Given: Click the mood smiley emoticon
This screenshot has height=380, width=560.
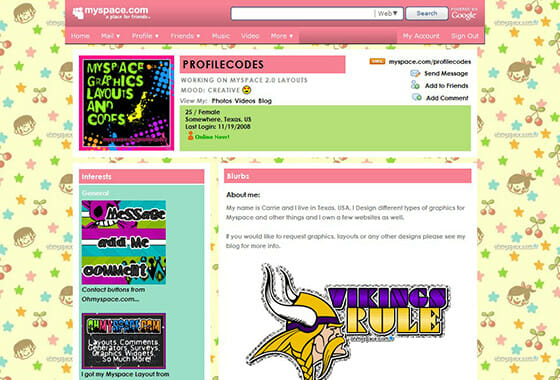Looking at the screenshot, I should 246,90.
